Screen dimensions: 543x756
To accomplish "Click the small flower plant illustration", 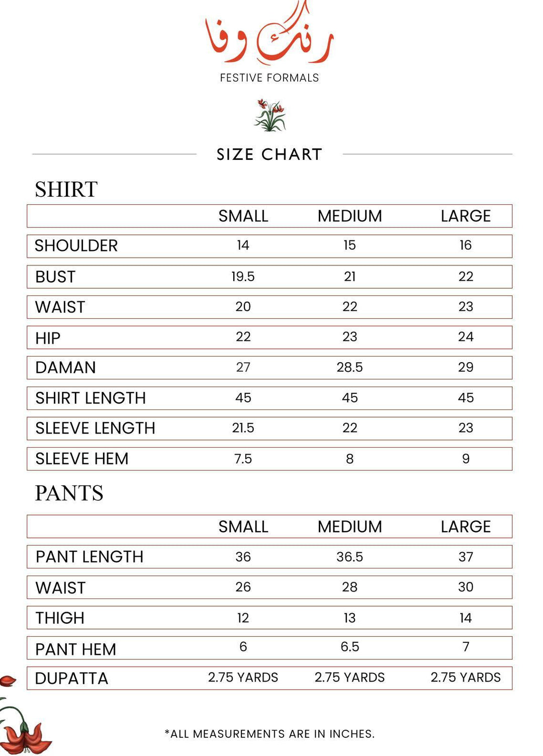I will coord(270,115).
